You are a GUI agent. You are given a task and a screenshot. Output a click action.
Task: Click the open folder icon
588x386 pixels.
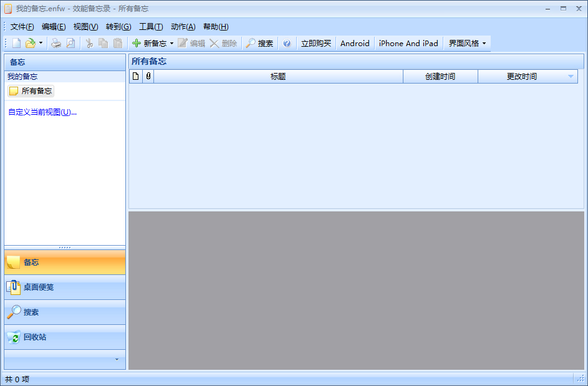30,44
